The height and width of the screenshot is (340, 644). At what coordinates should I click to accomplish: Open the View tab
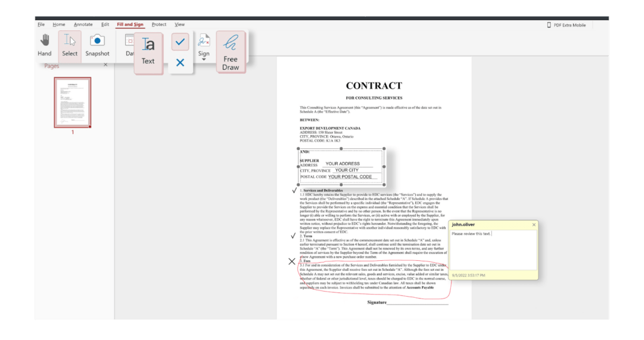point(180,25)
